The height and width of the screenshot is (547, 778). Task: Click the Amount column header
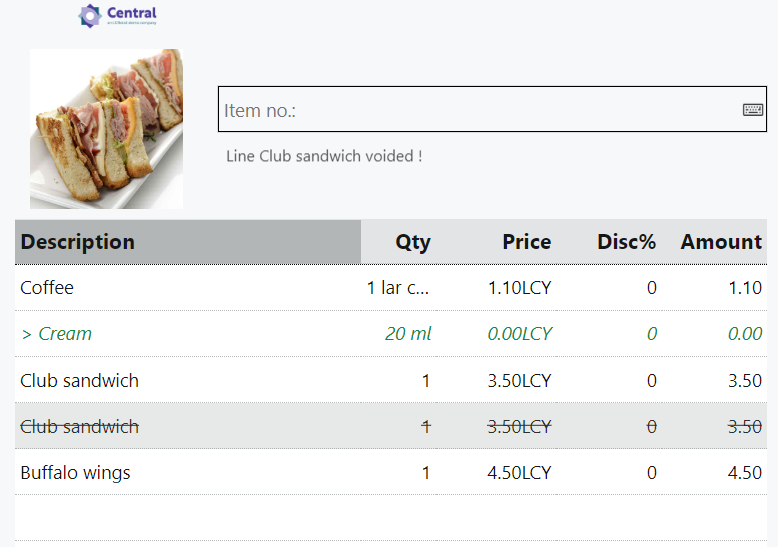(721, 242)
